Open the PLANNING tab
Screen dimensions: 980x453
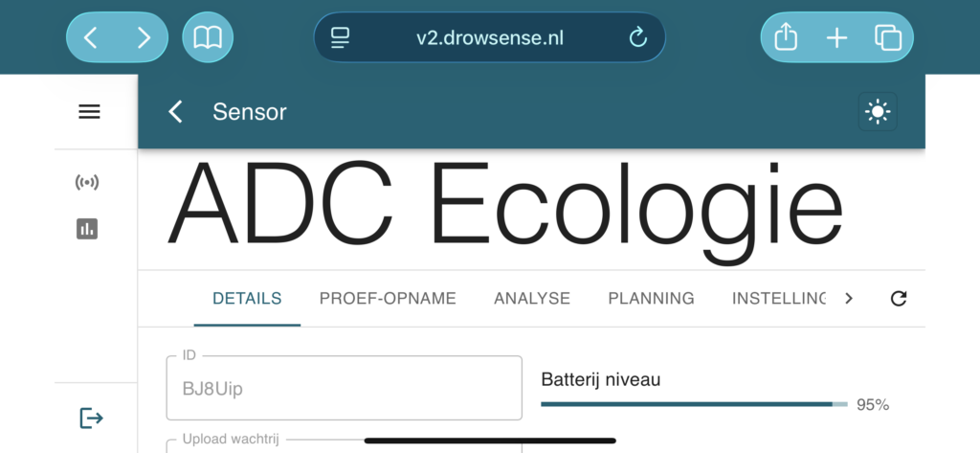tap(651, 299)
